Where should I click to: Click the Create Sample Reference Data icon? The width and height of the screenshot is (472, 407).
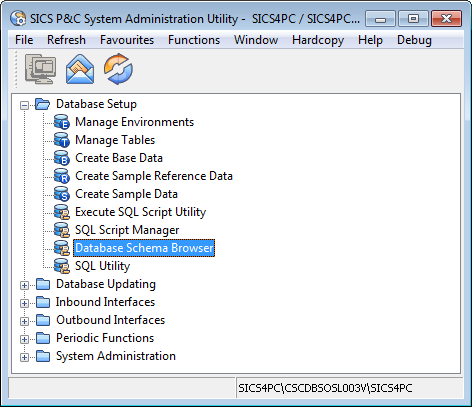(x=62, y=176)
